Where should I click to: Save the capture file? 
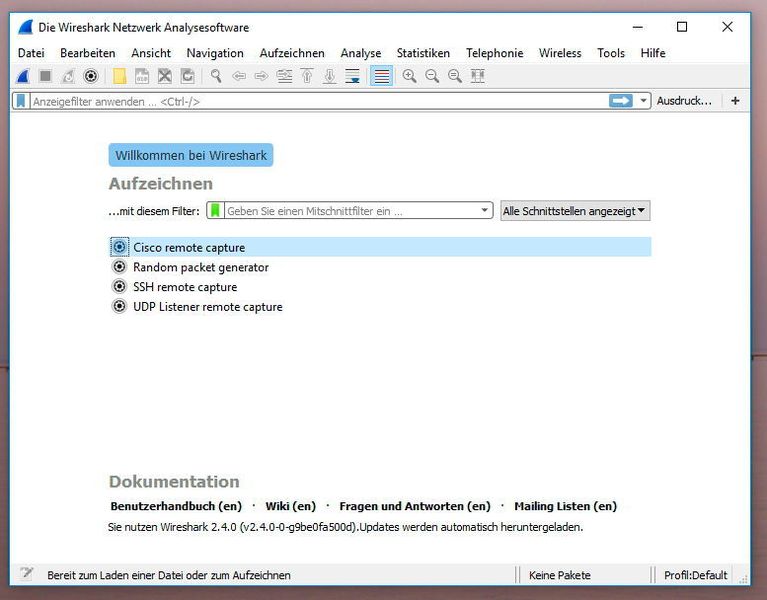[x=142, y=76]
